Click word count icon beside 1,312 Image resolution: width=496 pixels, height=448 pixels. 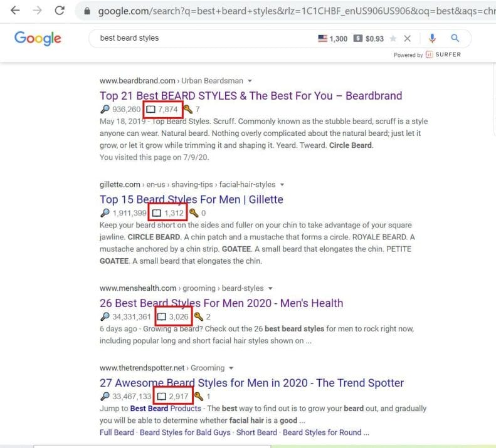(157, 213)
